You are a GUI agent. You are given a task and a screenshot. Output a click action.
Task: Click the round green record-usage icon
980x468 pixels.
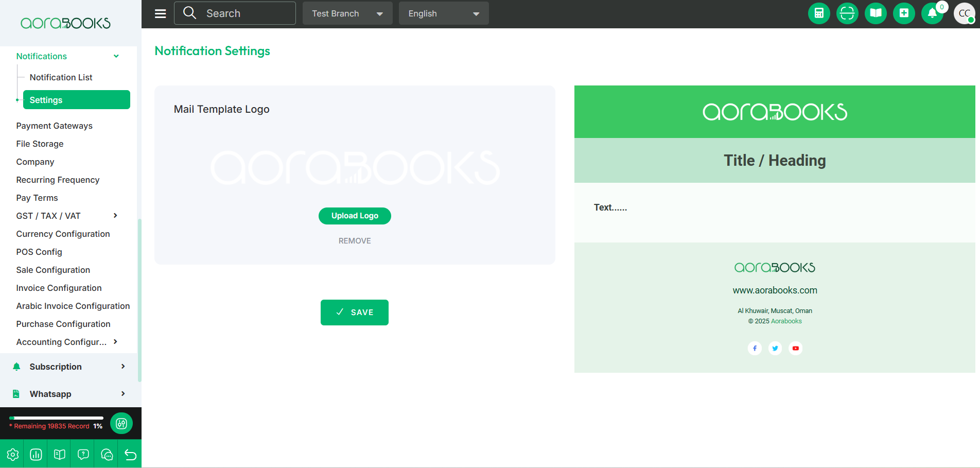[121, 423]
